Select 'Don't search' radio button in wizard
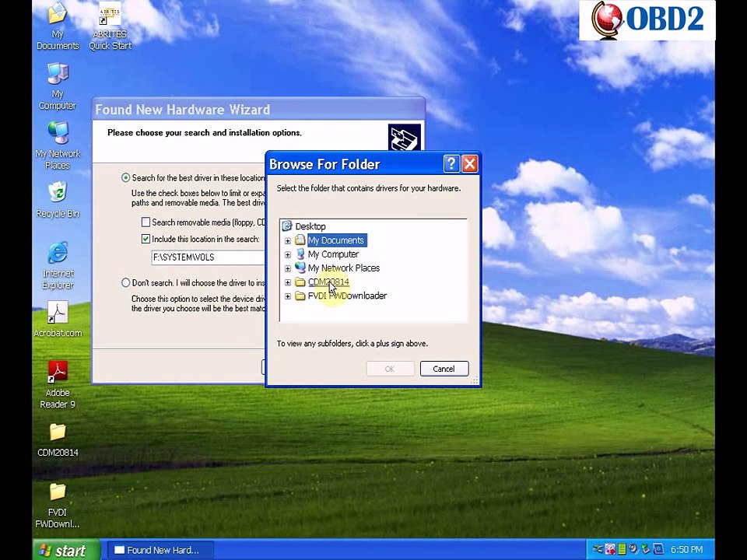The height and width of the screenshot is (560, 747). coord(126,283)
